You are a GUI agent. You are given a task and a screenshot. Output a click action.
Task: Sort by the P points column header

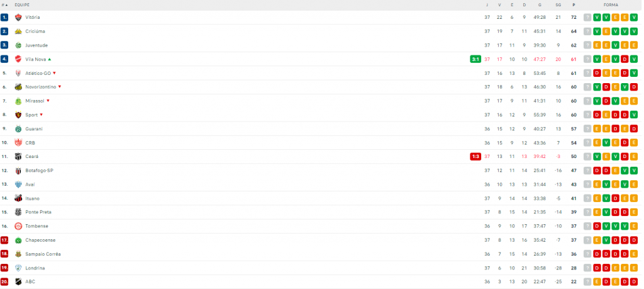574,5
